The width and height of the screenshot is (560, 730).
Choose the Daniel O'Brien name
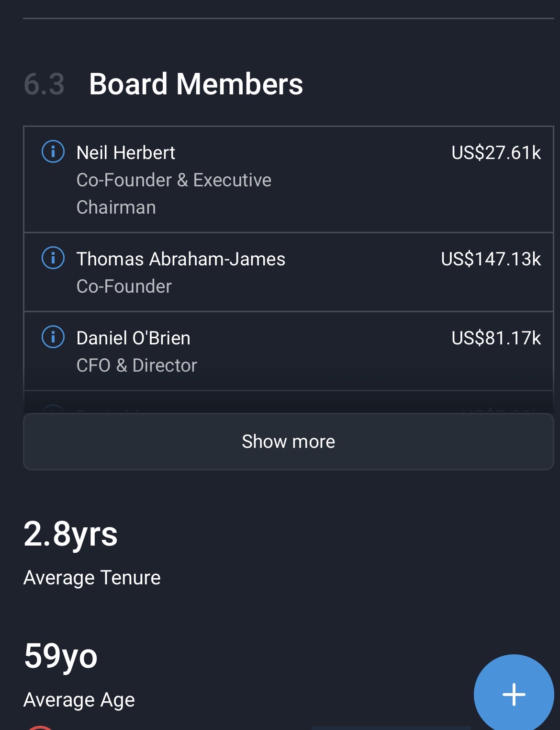[x=134, y=338]
